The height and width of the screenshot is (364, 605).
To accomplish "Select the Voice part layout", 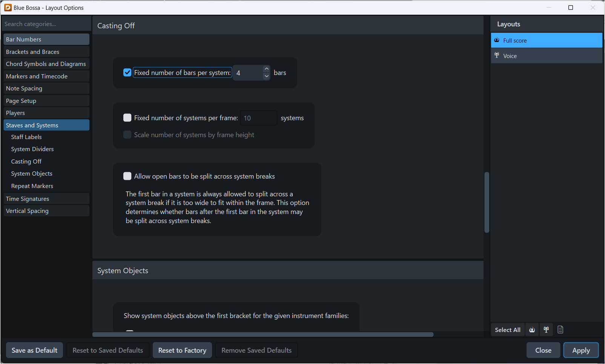I will click(x=546, y=56).
